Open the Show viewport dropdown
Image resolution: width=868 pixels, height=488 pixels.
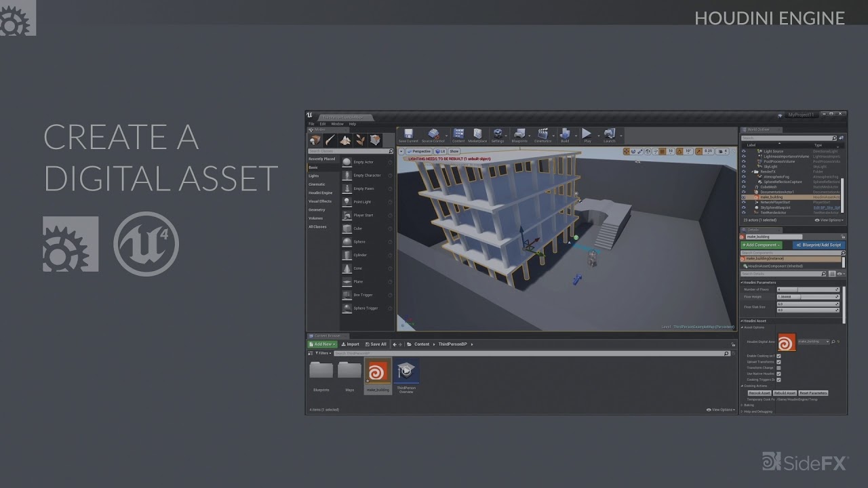[454, 151]
